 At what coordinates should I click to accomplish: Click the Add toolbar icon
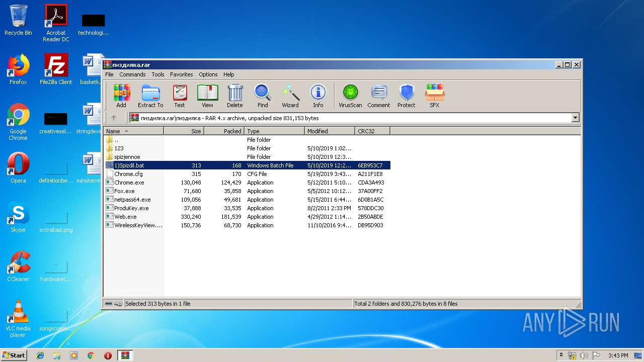(x=121, y=96)
